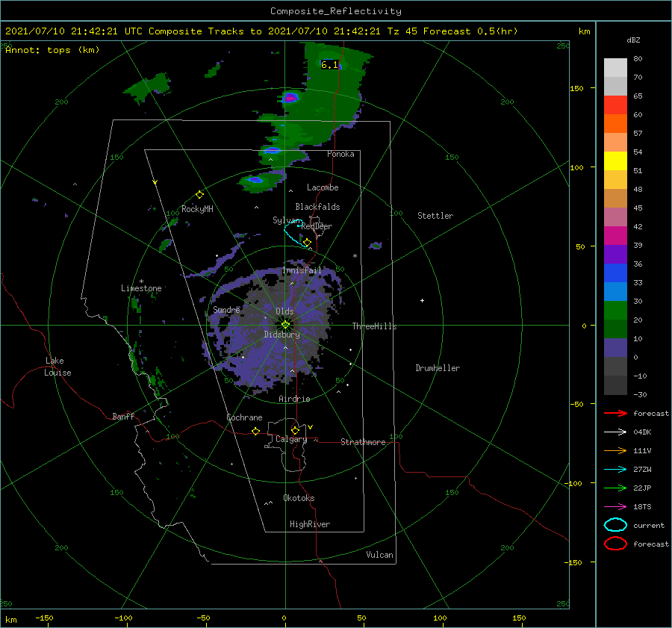Click the Drumheller city label

437,368
